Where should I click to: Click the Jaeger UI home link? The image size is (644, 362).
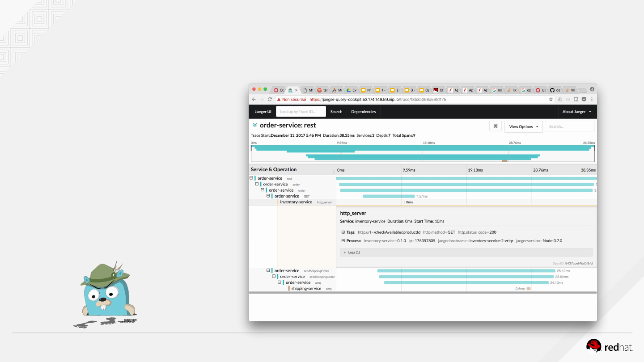263,112
